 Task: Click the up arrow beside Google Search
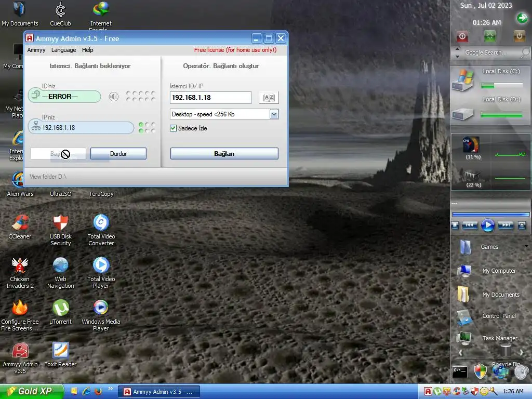coord(457,49)
